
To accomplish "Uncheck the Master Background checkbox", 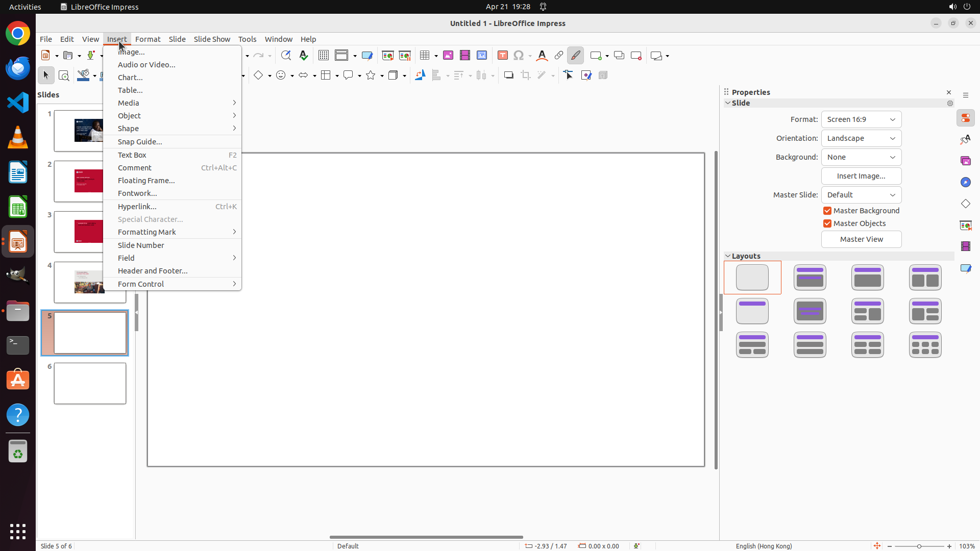I will [x=827, y=211].
